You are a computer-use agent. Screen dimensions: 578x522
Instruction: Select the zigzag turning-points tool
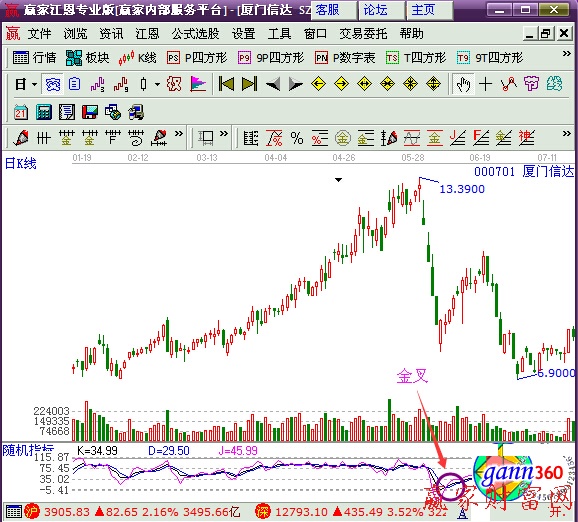[509, 84]
